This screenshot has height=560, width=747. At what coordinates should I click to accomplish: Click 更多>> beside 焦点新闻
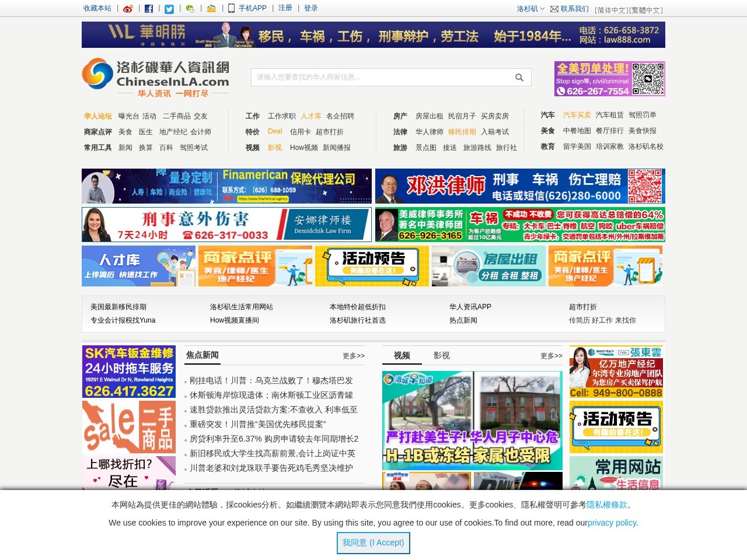coord(354,356)
